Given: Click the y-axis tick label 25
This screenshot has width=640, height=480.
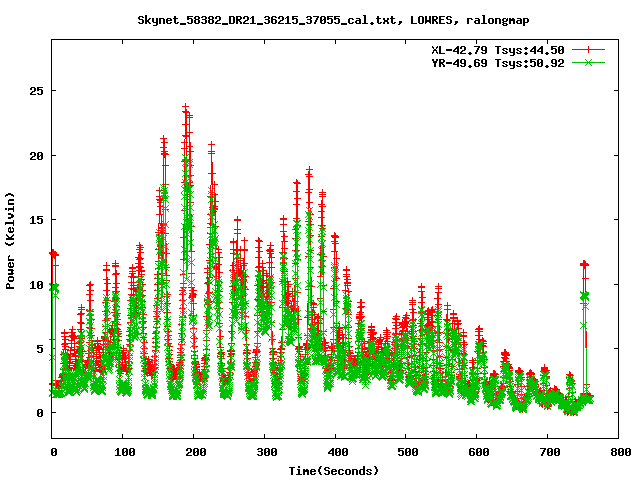Looking at the screenshot, I should tap(36, 91).
